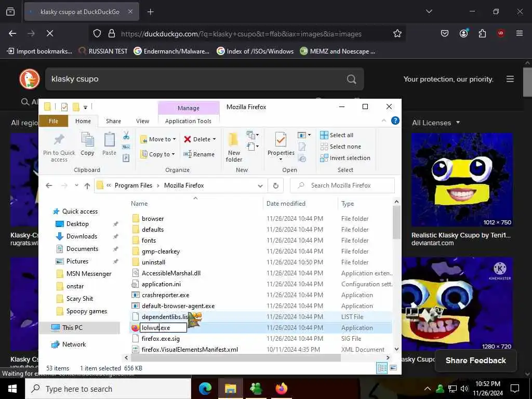The image size is (532, 399).
Task: Switch to View ribbon tab
Action: click(x=142, y=121)
